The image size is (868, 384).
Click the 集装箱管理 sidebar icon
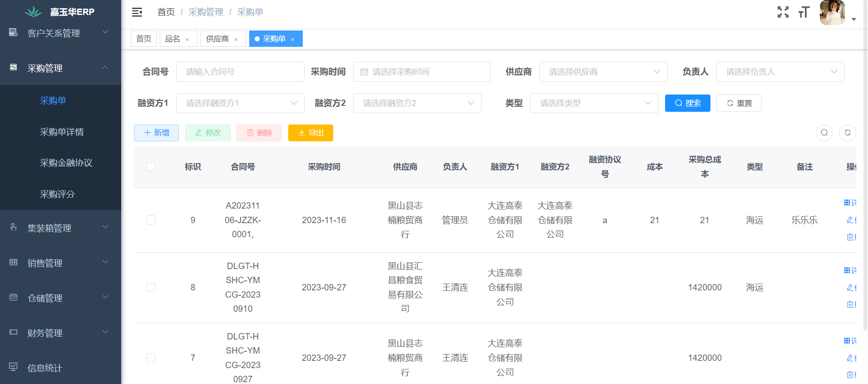click(13, 227)
